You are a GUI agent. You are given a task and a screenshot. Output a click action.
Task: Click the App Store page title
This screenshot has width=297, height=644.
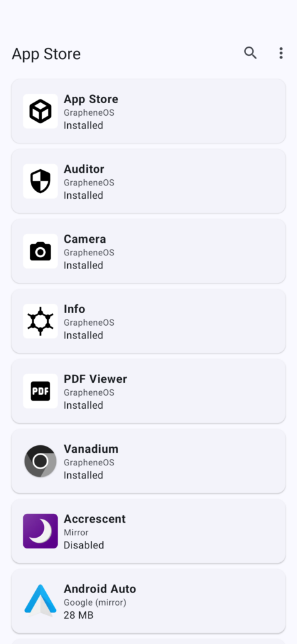pos(46,54)
